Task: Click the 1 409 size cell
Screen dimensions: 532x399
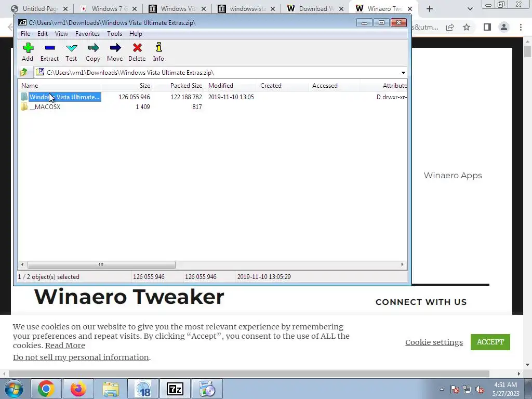Action: tap(142, 107)
